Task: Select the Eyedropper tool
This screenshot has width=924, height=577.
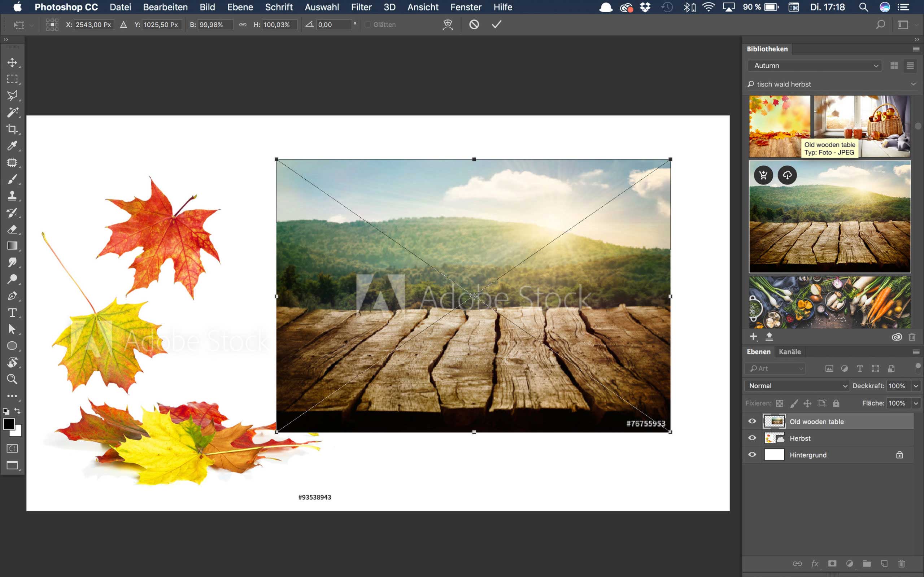Action: tap(12, 146)
